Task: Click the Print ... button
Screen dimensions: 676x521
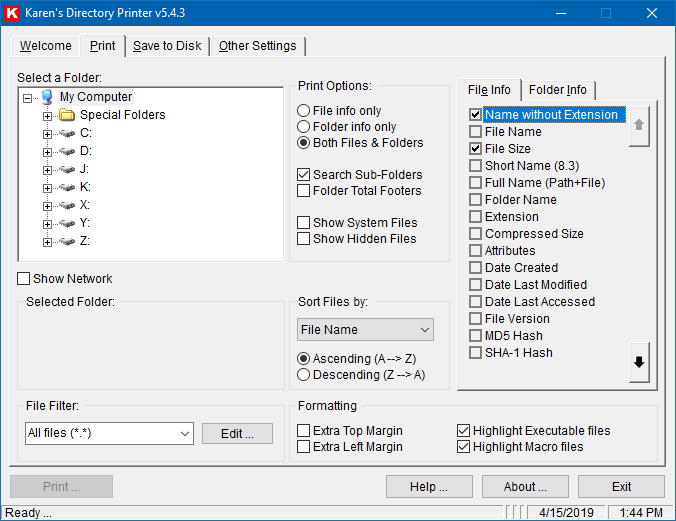Action: pos(61,487)
